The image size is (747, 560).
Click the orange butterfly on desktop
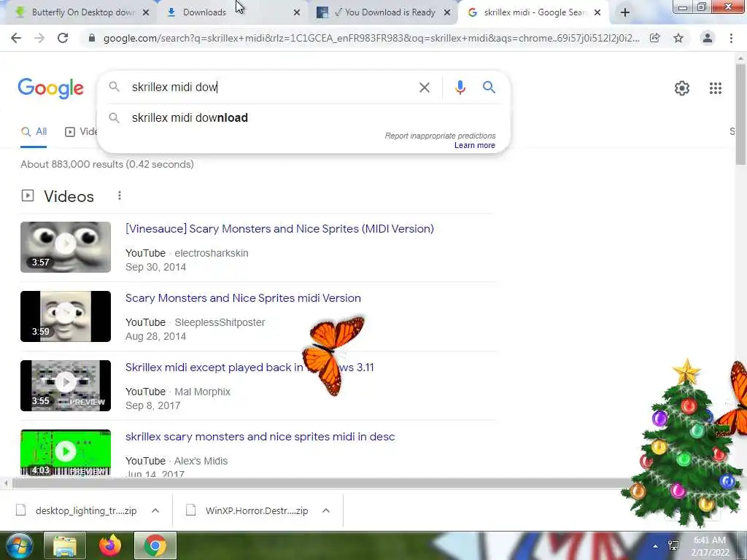point(333,356)
